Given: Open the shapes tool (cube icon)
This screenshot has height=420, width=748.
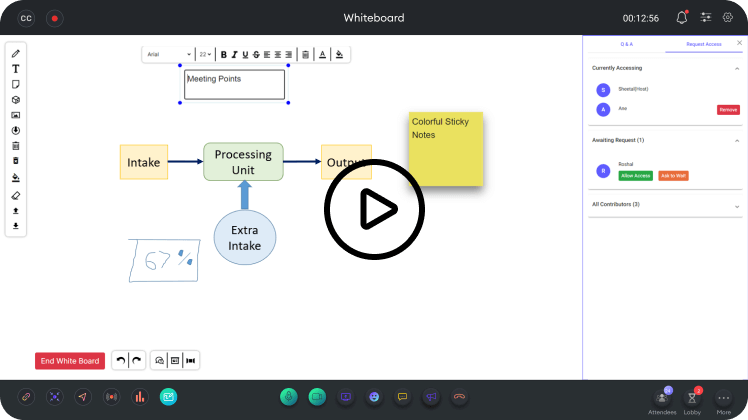Looking at the screenshot, I should click(16, 100).
